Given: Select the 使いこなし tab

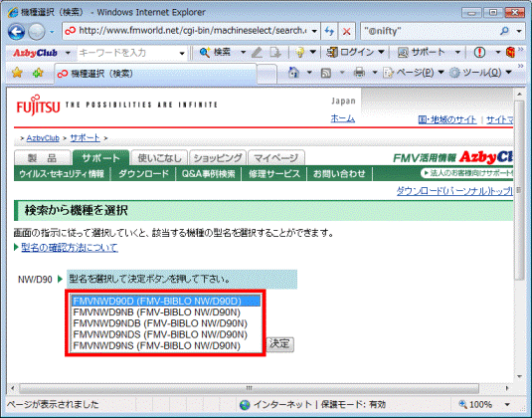Looking at the screenshot, I should click(x=159, y=158).
